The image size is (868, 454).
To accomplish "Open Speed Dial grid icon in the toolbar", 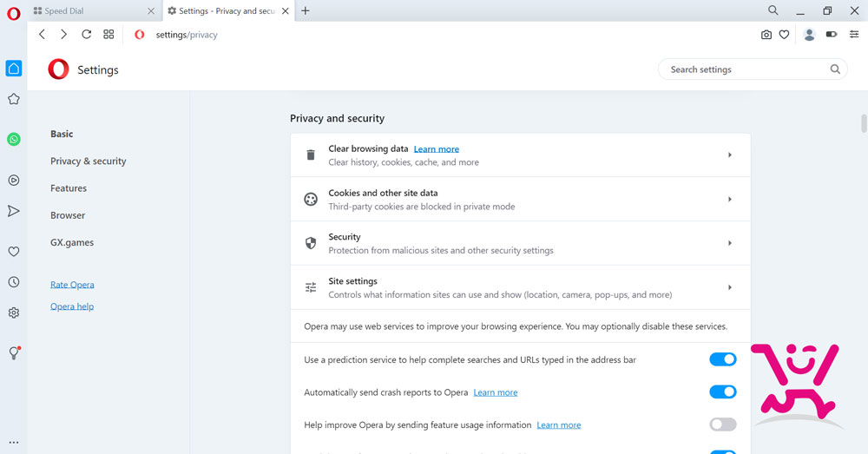I will (x=108, y=35).
